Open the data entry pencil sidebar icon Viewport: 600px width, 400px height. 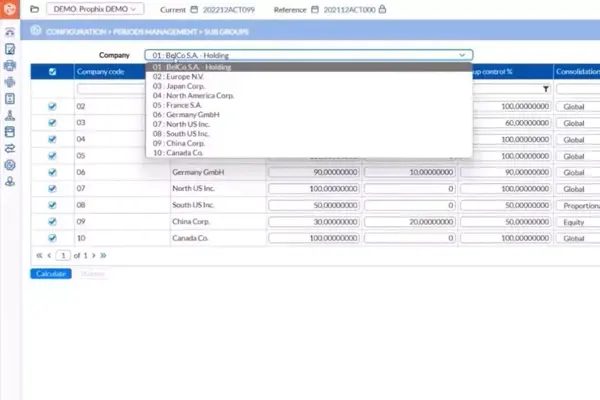tap(10, 49)
